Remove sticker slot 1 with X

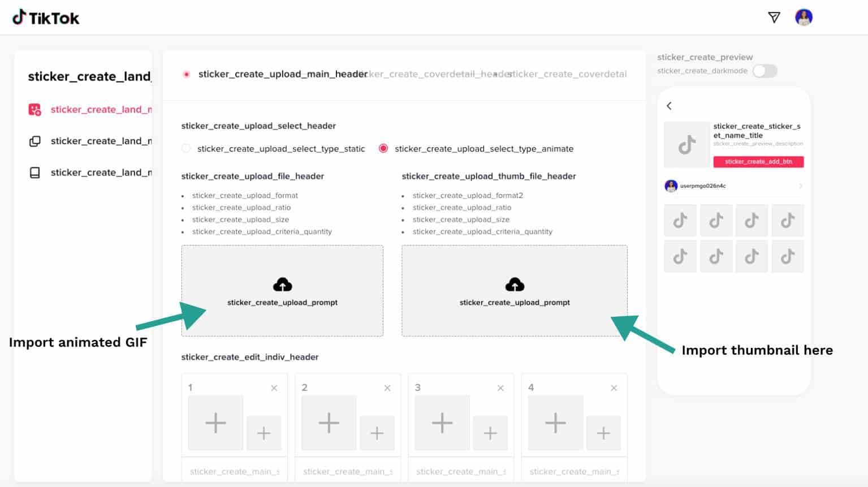274,388
